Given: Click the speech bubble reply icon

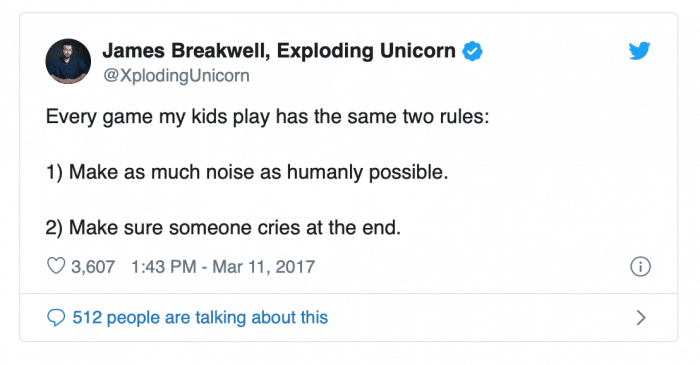Looking at the screenshot, I should 56,318.
